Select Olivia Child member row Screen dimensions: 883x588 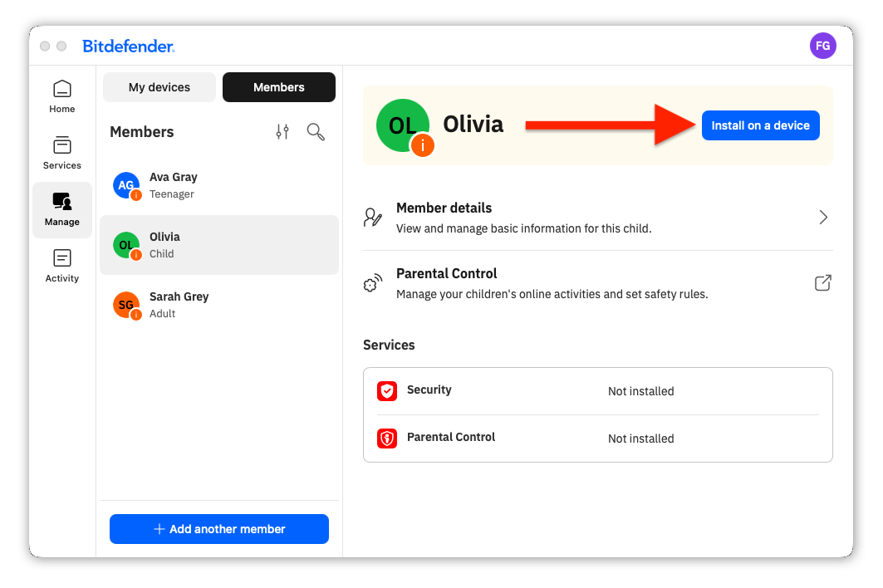pyautogui.click(x=219, y=245)
